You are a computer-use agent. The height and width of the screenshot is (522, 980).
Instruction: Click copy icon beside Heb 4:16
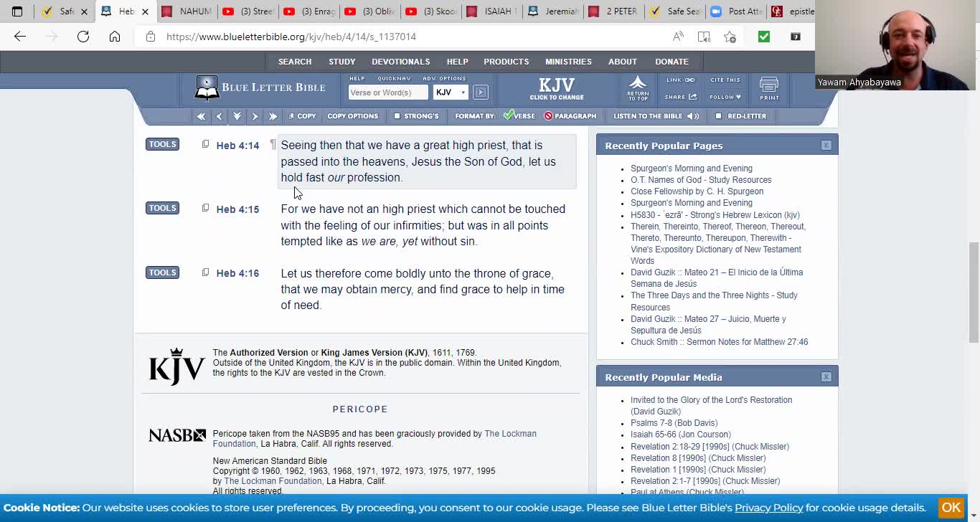pos(205,272)
